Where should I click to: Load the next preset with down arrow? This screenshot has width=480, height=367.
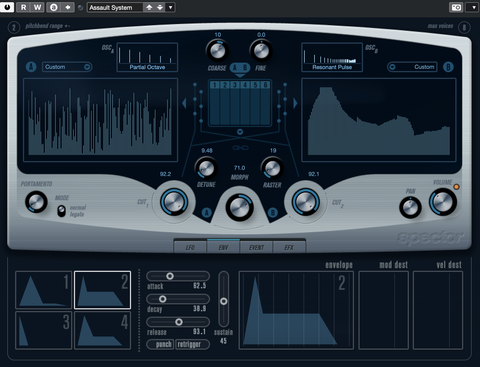pyautogui.click(x=160, y=7)
